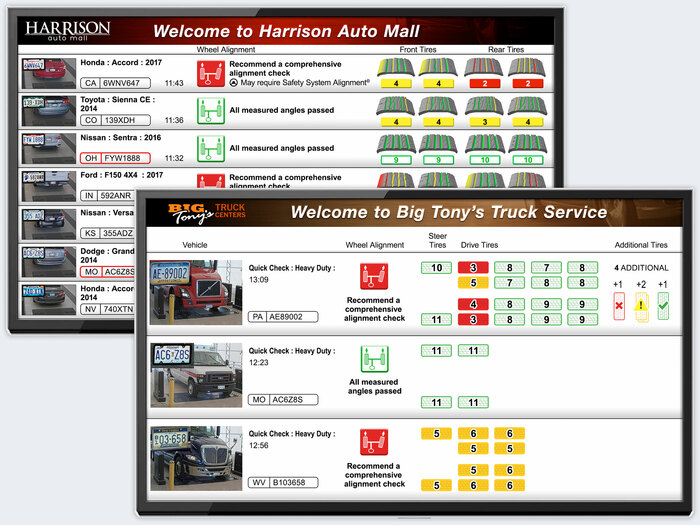The height and width of the screenshot is (525, 700).
Task: Click the red alignment icon for truck B103658
Action: 374,443
